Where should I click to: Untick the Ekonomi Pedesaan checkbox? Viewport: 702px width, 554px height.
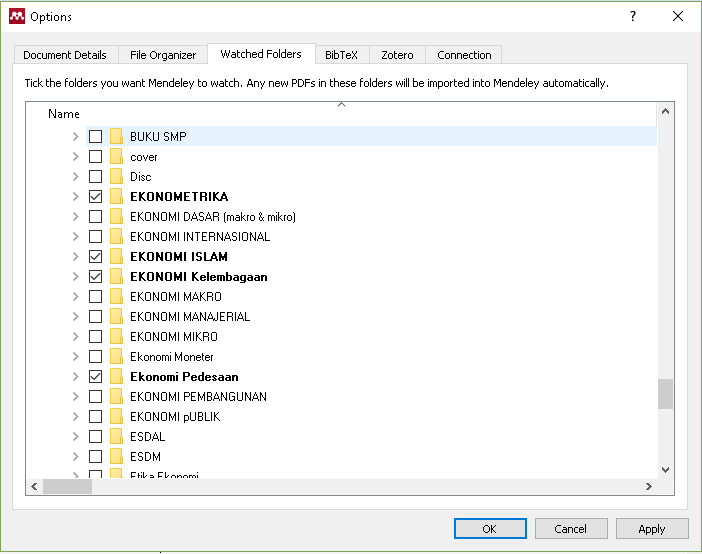click(x=95, y=377)
